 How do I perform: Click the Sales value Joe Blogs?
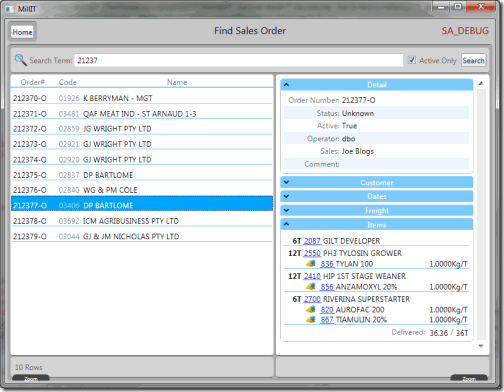click(358, 151)
